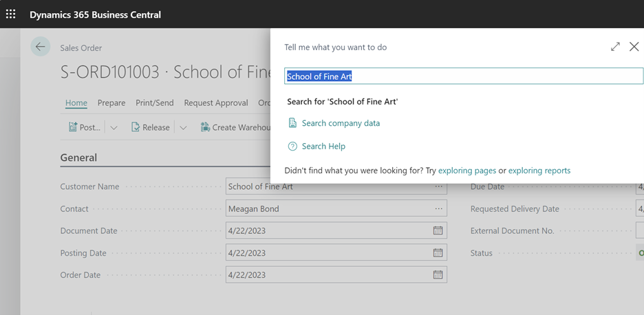
Task: Click the company building icon beside Search company data
Action: tap(292, 123)
